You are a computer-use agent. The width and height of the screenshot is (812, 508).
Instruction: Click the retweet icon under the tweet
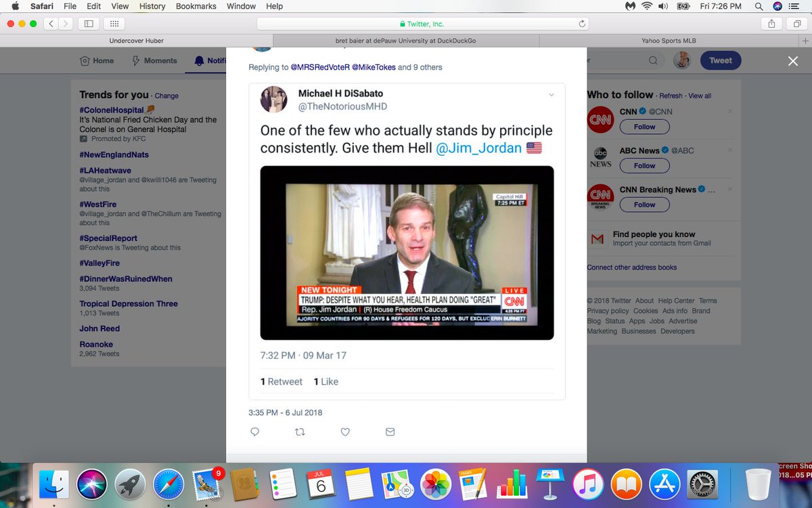300,431
